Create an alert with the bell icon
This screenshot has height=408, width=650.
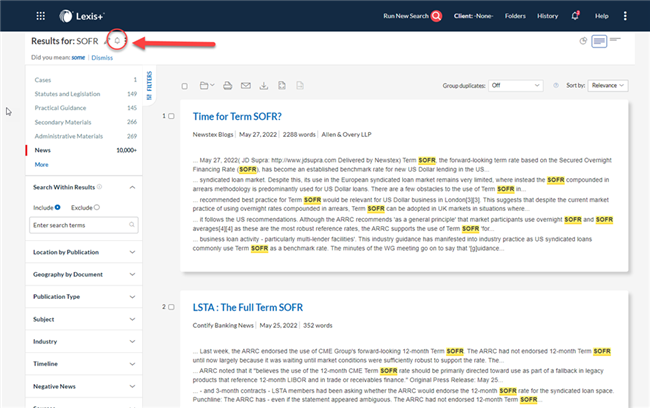coord(117,41)
